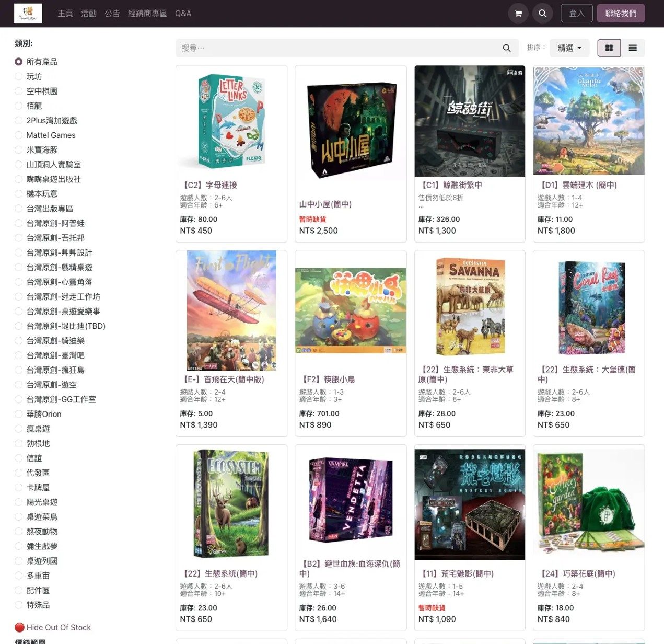Click the site logo in the header
Viewport: 664px width, 644px height.
(x=28, y=13)
